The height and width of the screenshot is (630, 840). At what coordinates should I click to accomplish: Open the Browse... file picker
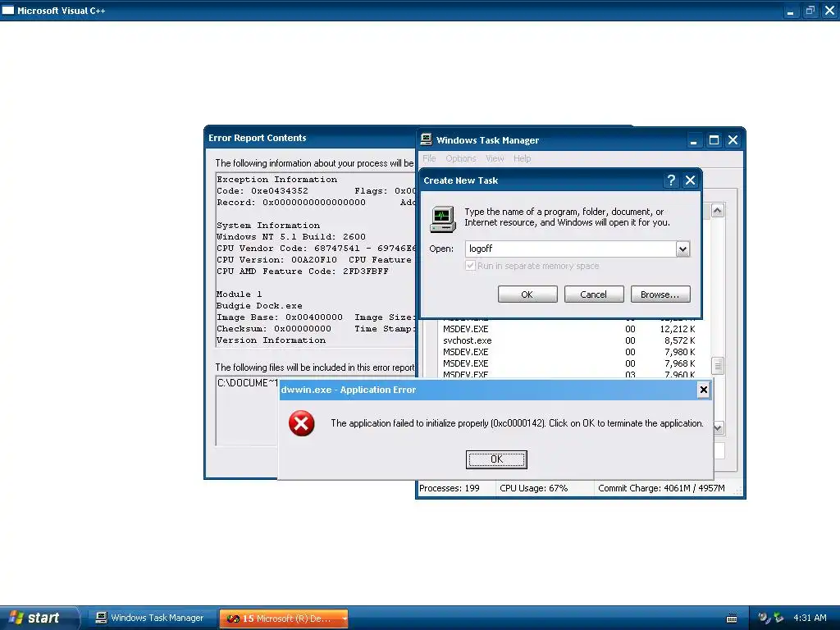660,294
